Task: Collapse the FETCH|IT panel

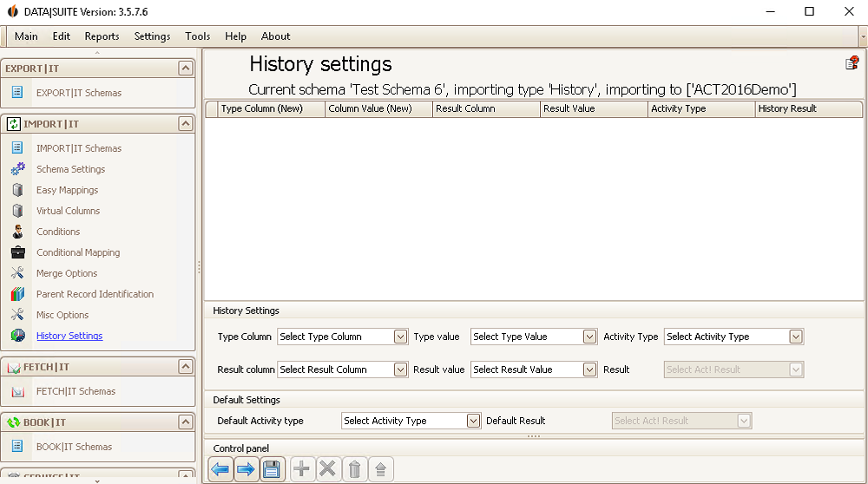Action: (x=186, y=366)
